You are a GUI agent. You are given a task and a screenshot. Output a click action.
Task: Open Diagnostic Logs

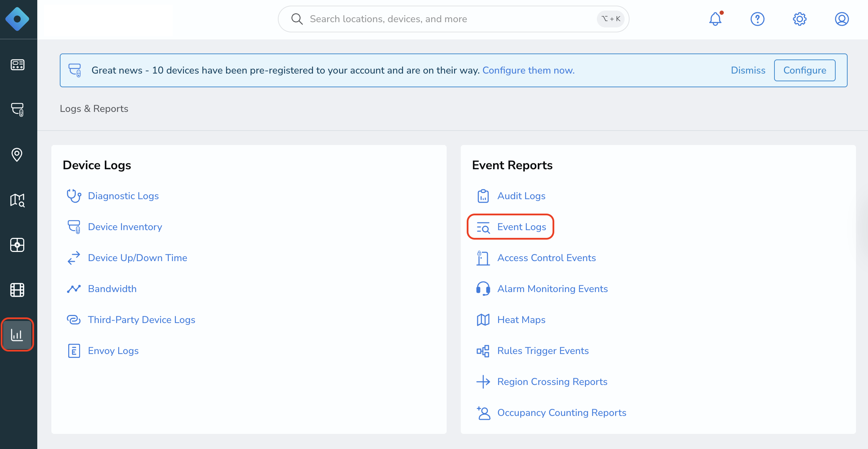123,196
